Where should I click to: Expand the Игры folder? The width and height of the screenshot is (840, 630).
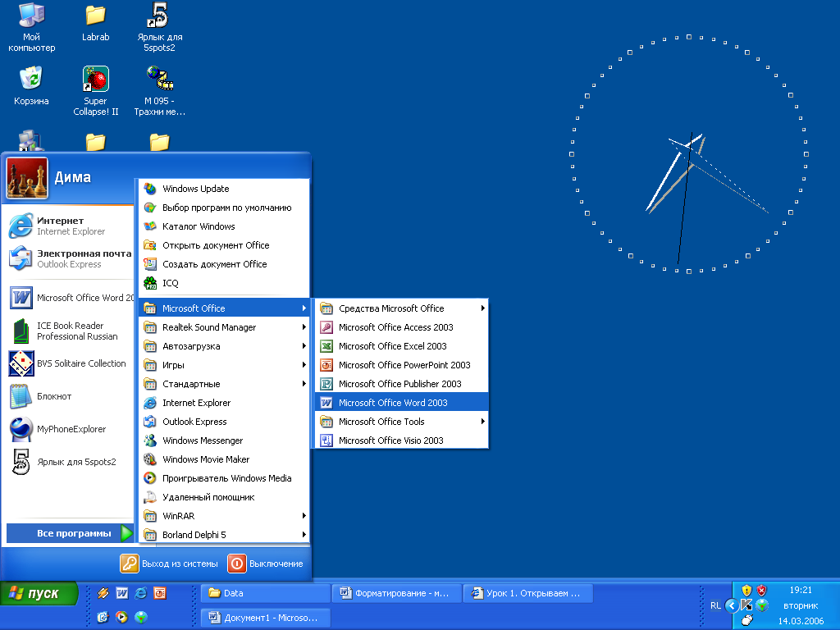point(224,365)
